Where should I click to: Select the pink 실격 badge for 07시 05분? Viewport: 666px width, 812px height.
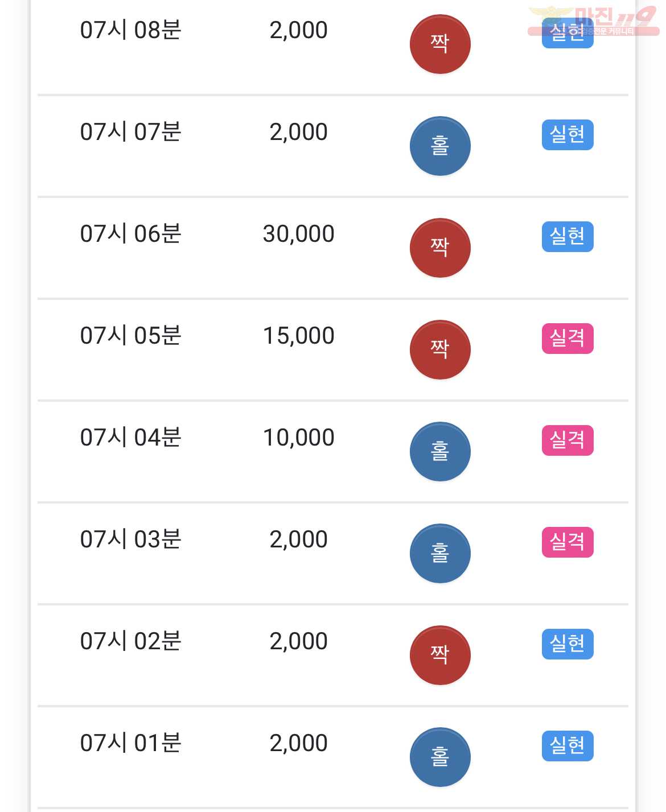coord(568,339)
